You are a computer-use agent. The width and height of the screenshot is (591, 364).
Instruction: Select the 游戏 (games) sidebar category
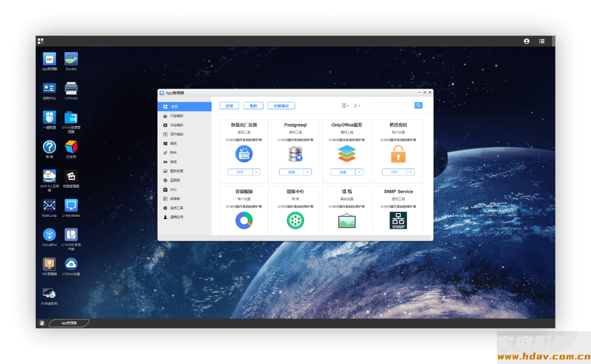[x=173, y=162]
